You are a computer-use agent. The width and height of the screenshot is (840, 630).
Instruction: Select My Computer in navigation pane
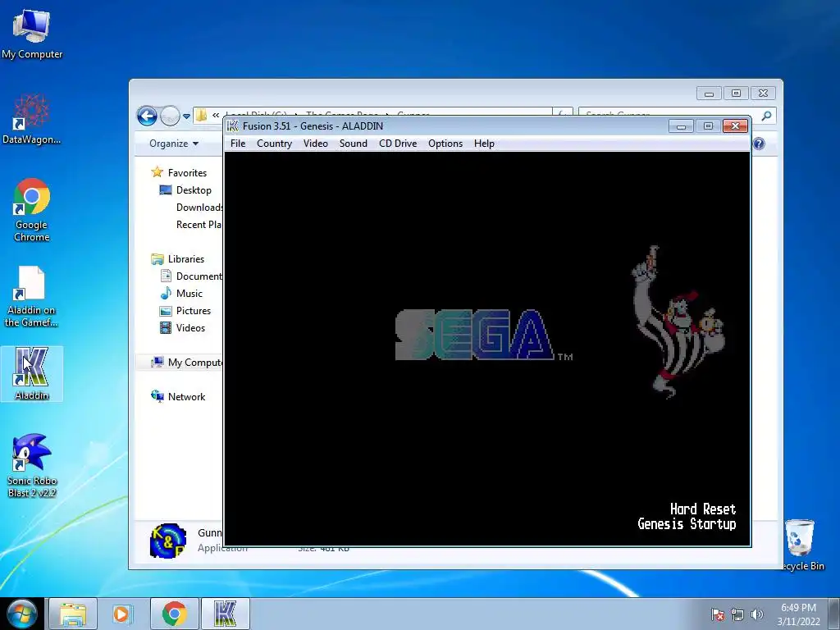point(195,362)
